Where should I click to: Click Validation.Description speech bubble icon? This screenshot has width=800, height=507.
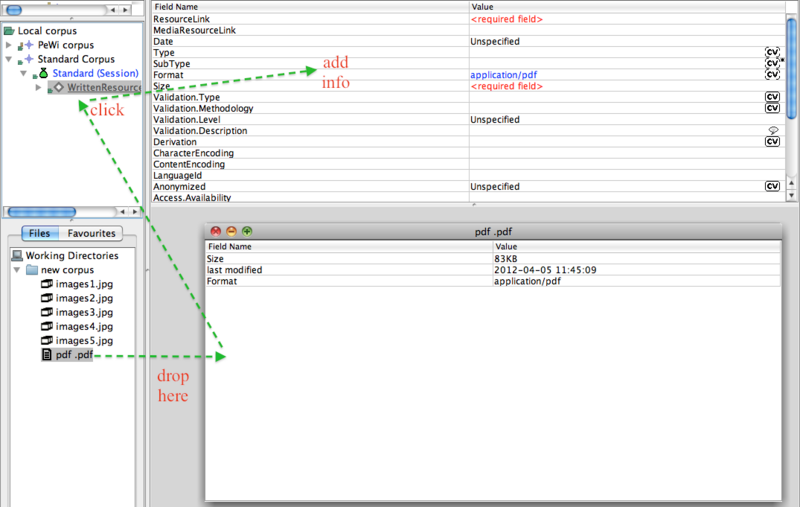pyautogui.click(x=773, y=131)
